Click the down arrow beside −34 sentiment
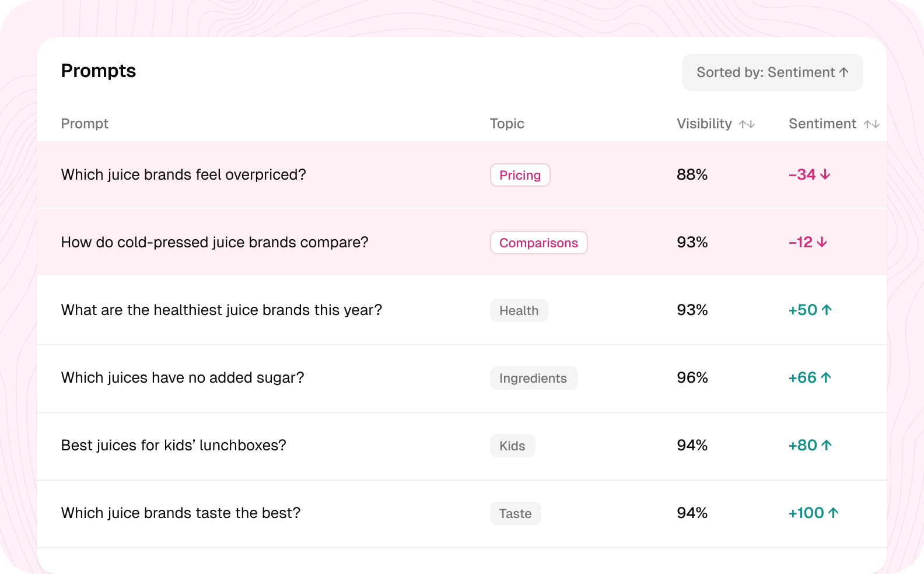Screen dimensions: 924x574 coord(825,174)
